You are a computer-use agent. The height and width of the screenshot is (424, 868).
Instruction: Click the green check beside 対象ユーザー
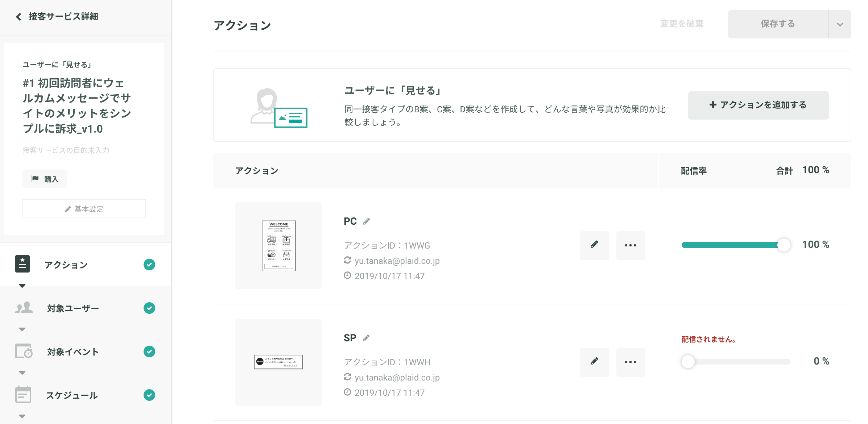point(149,308)
